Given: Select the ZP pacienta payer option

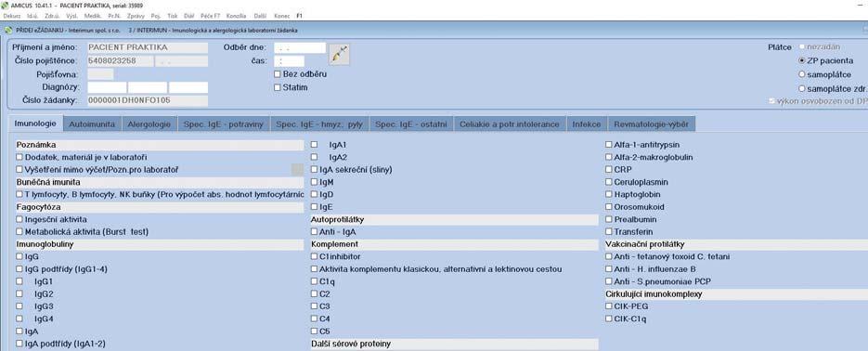Looking at the screenshot, I should coord(801,61).
